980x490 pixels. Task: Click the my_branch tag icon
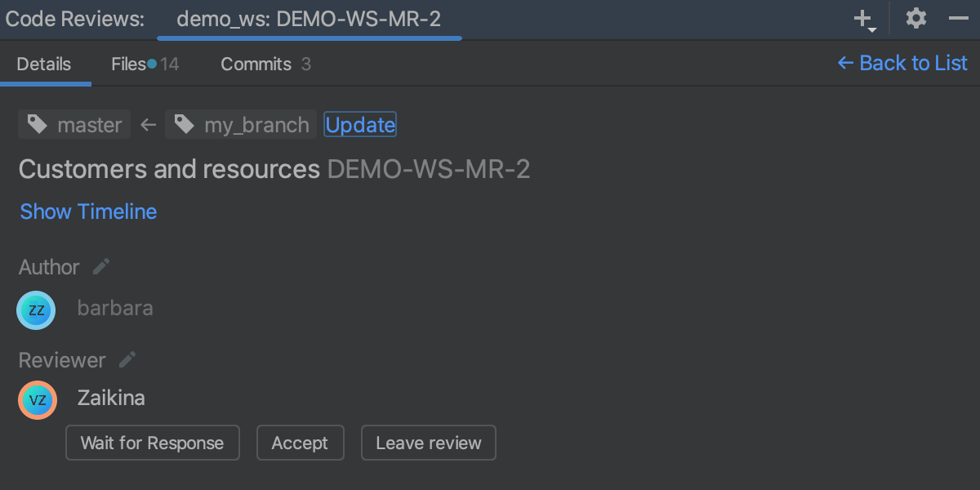[x=184, y=124]
